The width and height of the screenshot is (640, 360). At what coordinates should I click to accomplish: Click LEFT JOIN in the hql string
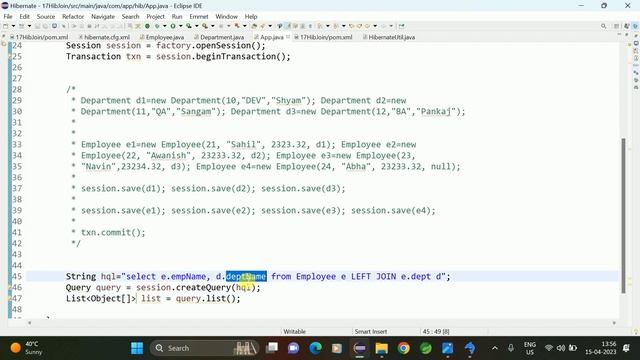click(373, 276)
